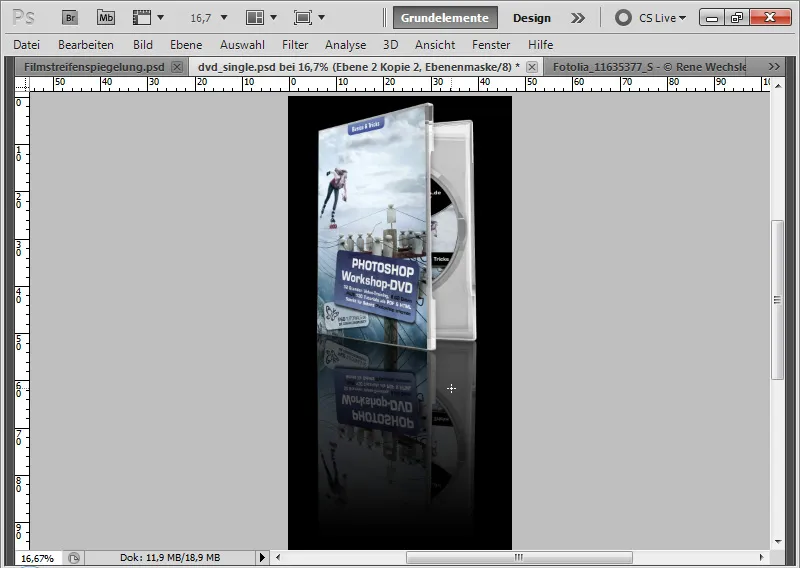
Task: Open Mini Bridge via Mb icon
Action: click(x=106, y=18)
